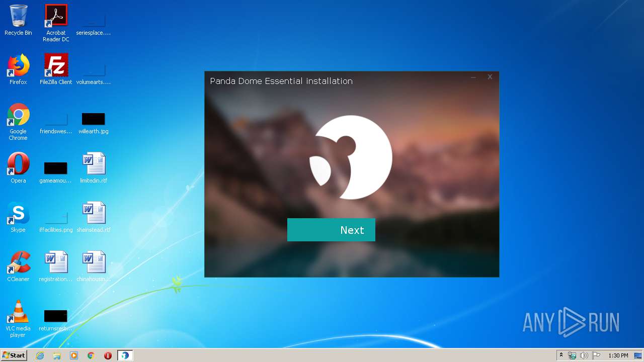Viewport: 644px width, 362px height.
Task: Select the chinahousin document icon
Action: coord(94,266)
